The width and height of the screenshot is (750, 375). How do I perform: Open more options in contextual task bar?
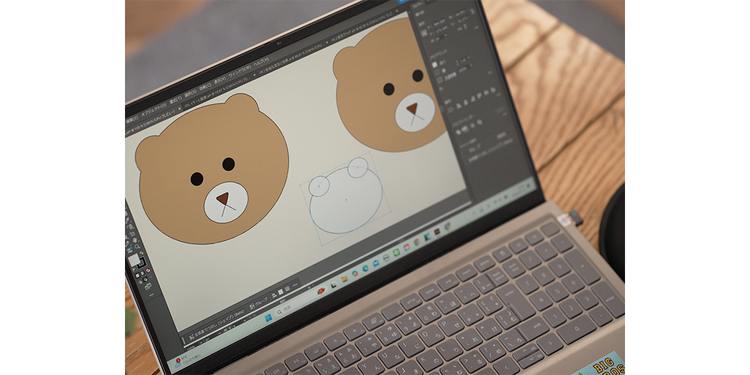(295, 285)
